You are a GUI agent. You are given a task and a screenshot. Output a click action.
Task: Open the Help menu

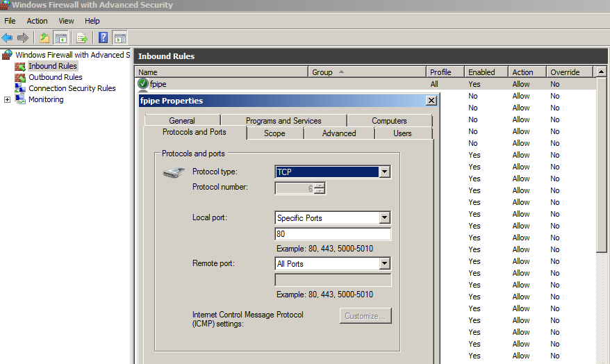[x=92, y=21]
